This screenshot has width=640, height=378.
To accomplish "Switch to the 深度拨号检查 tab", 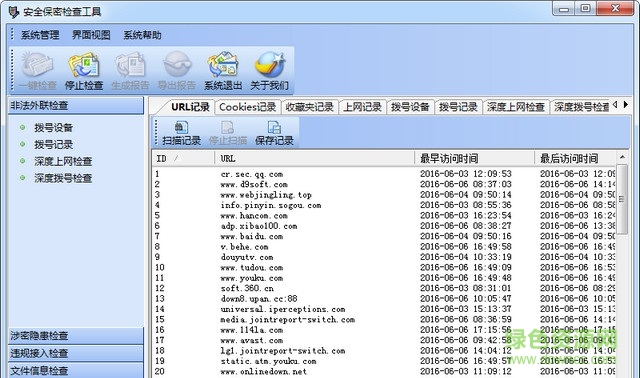I will pyautogui.click(x=580, y=107).
